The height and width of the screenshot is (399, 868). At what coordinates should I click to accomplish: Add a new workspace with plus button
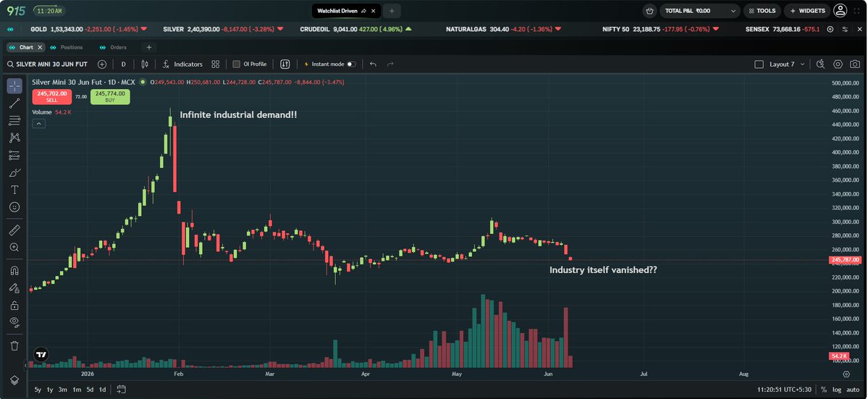click(392, 11)
